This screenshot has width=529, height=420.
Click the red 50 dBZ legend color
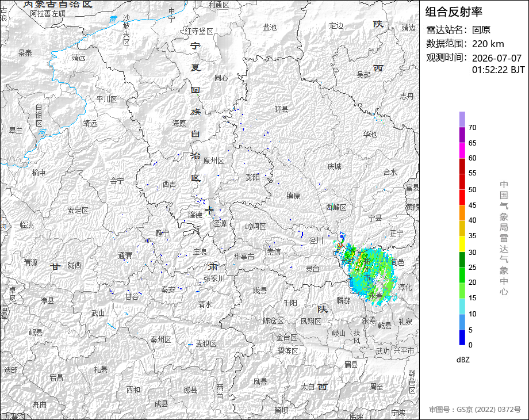tap(462, 182)
